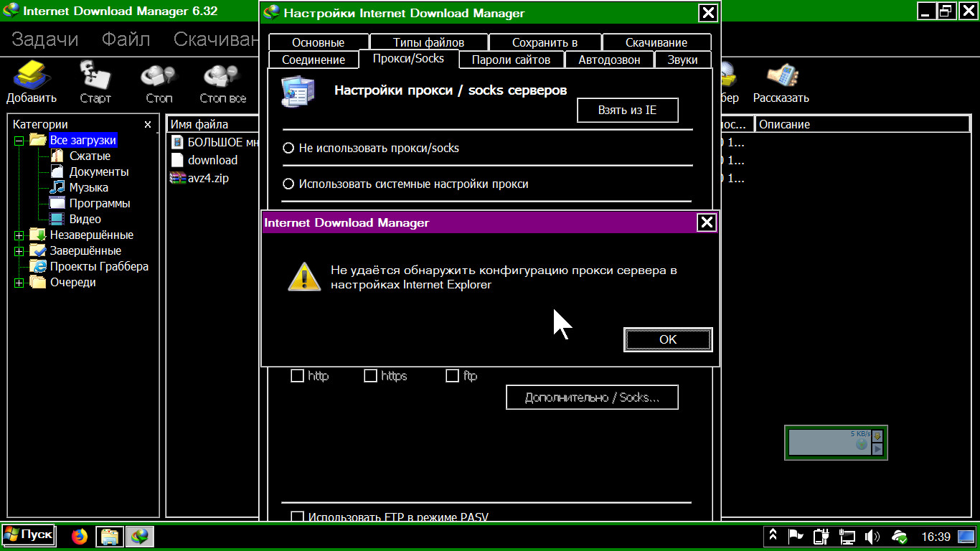Click the Рассказать toolbar icon

click(782, 75)
